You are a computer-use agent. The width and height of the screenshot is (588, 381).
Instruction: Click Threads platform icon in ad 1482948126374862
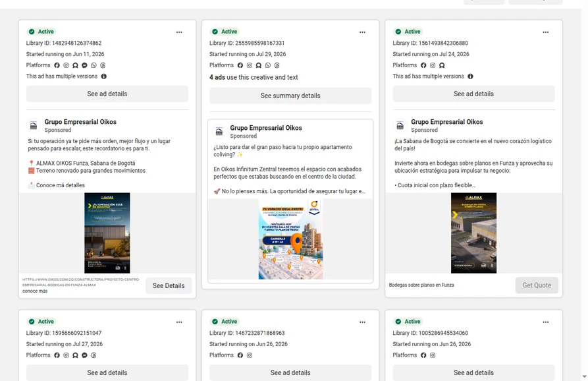(x=103, y=65)
